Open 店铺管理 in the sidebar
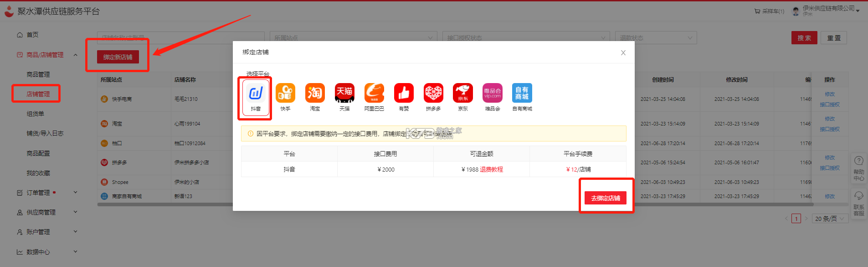This screenshot has height=267, width=868. pyautogui.click(x=38, y=94)
